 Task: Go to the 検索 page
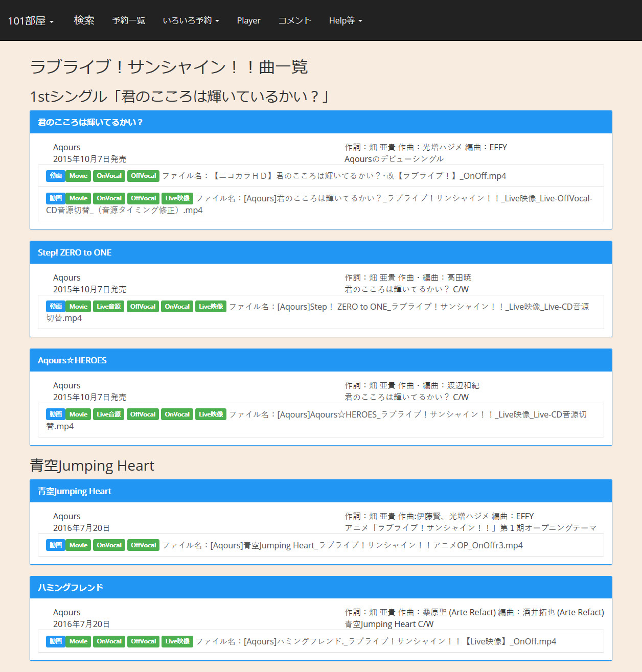[x=84, y=20]
